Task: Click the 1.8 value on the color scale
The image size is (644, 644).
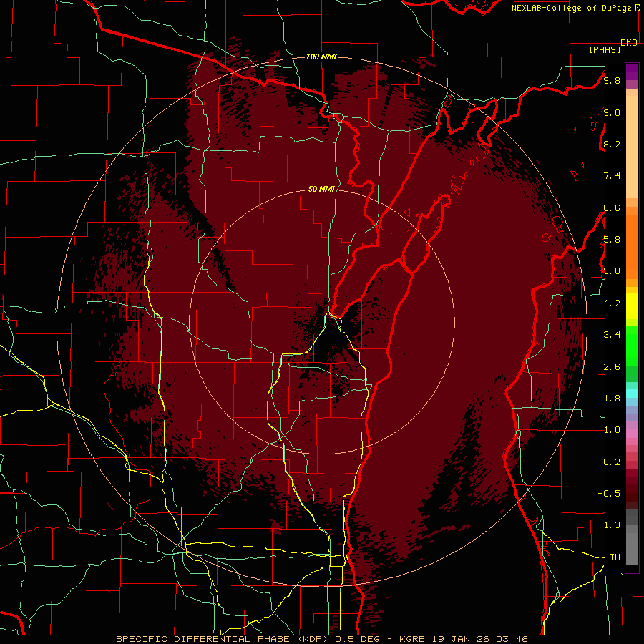Action: click(x=612, y=399)
